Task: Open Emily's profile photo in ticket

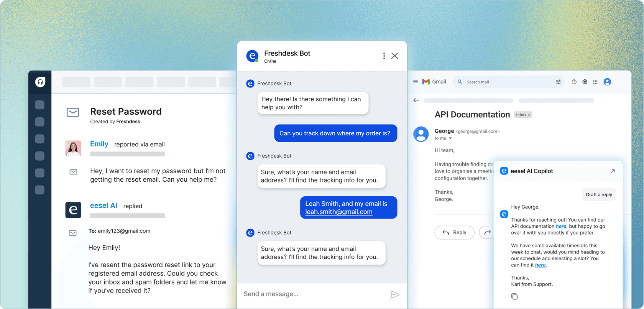Action: (x=73, y=148)
